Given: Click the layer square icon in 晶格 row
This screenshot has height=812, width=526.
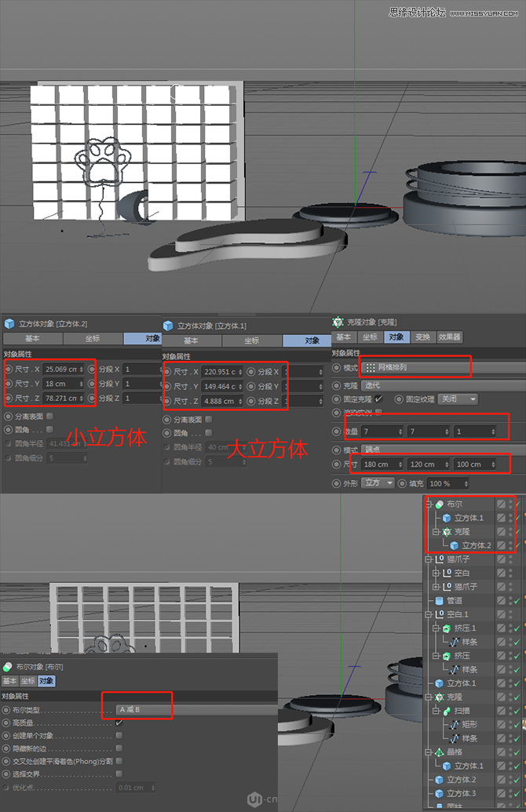Looking at the screenshot, I should [501, 752].
